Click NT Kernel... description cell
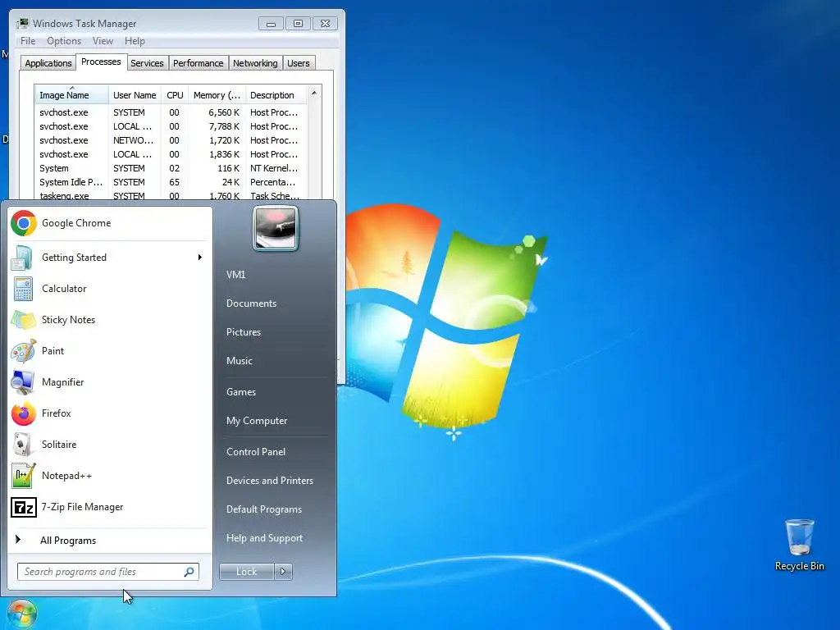The image size is (840, 630). pos(274,168)
